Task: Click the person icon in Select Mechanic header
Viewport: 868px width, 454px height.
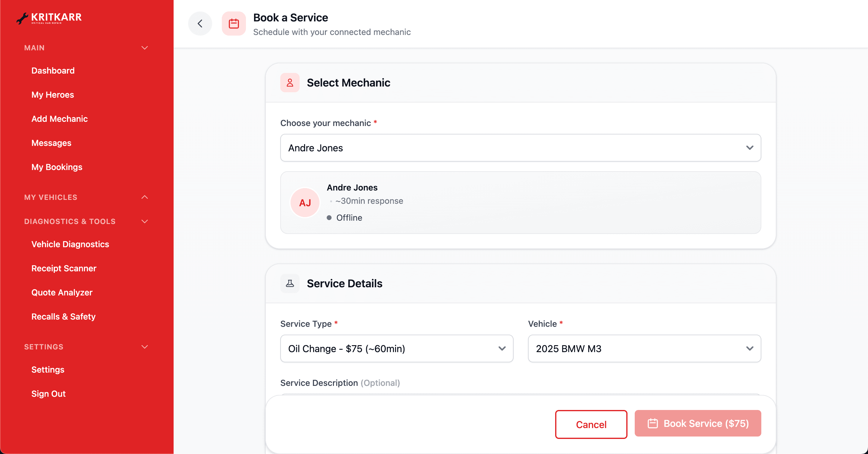Action: point(290,83)
